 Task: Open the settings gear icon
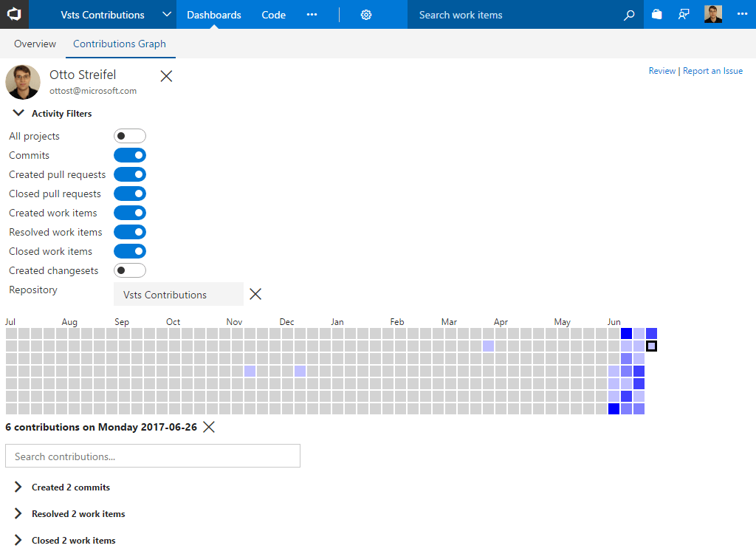click(x=367, y=14)
